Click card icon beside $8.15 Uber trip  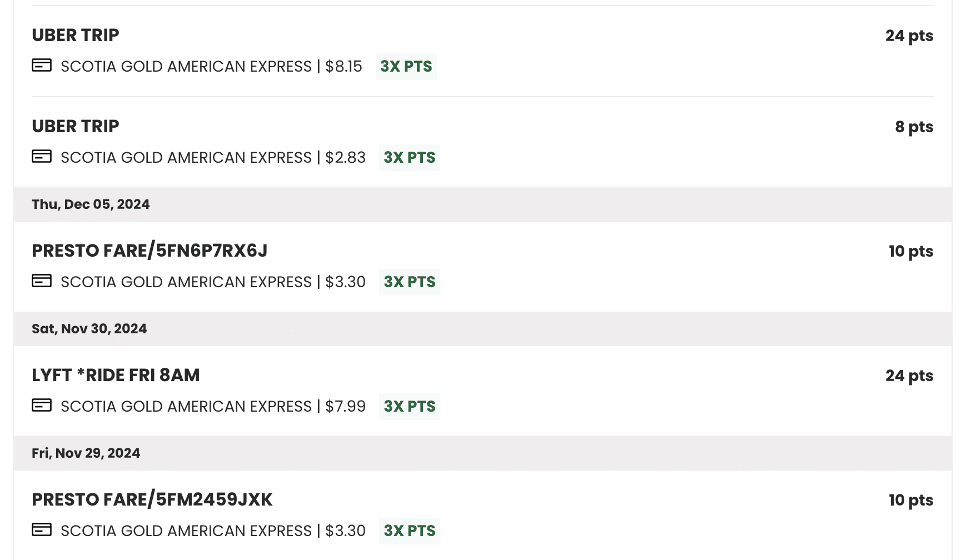(42, 66)
